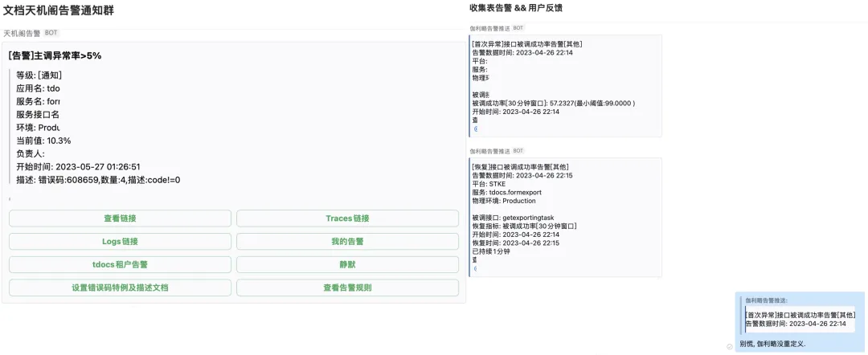The width and height of the screenshot is (868, 355).
Task: Select the reply text 别慌, 伽利略没重定义.
Action: (773, 344)
